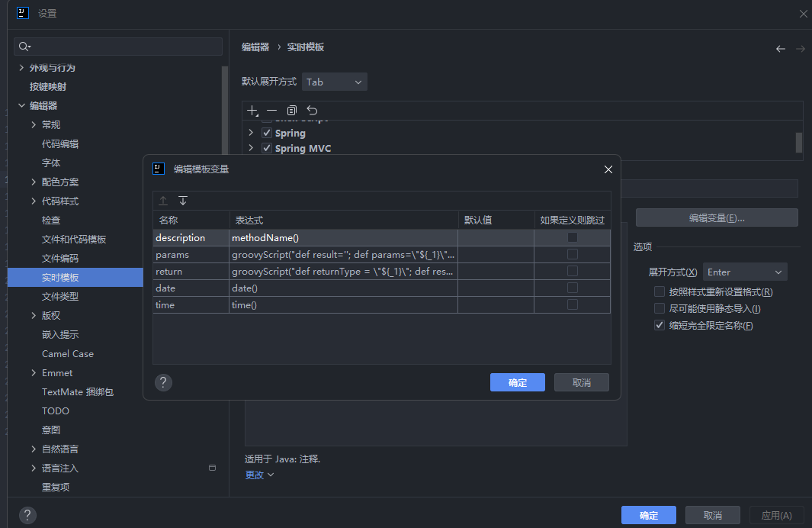The height and width of the screenshot is (528, 812).
Task: Toggle skip-if-defined for date row
Action: click(x=573, y=288)
